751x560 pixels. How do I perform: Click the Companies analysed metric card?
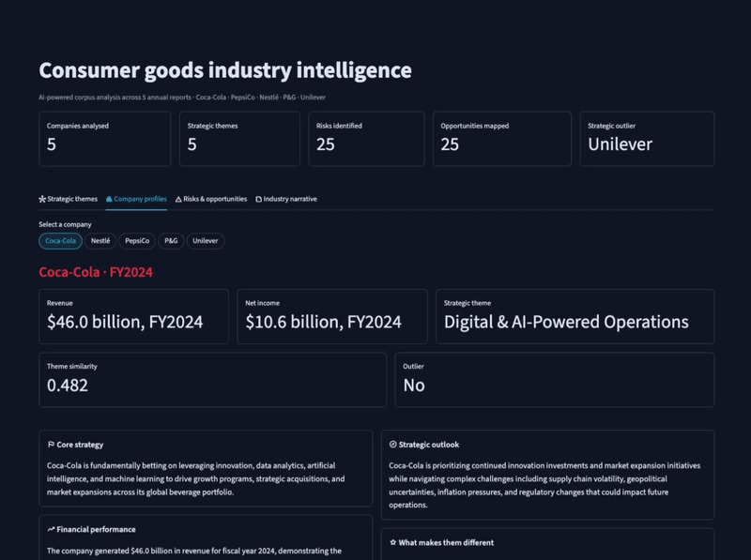[105, 139]
